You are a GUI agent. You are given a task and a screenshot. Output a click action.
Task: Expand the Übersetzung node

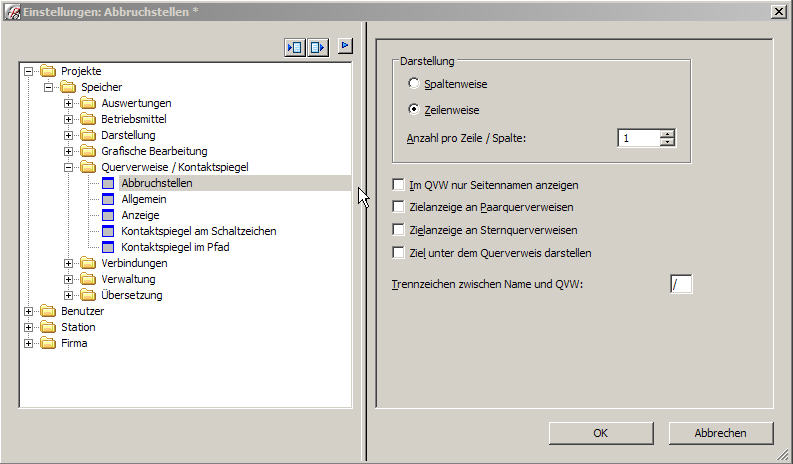point(68,296)
